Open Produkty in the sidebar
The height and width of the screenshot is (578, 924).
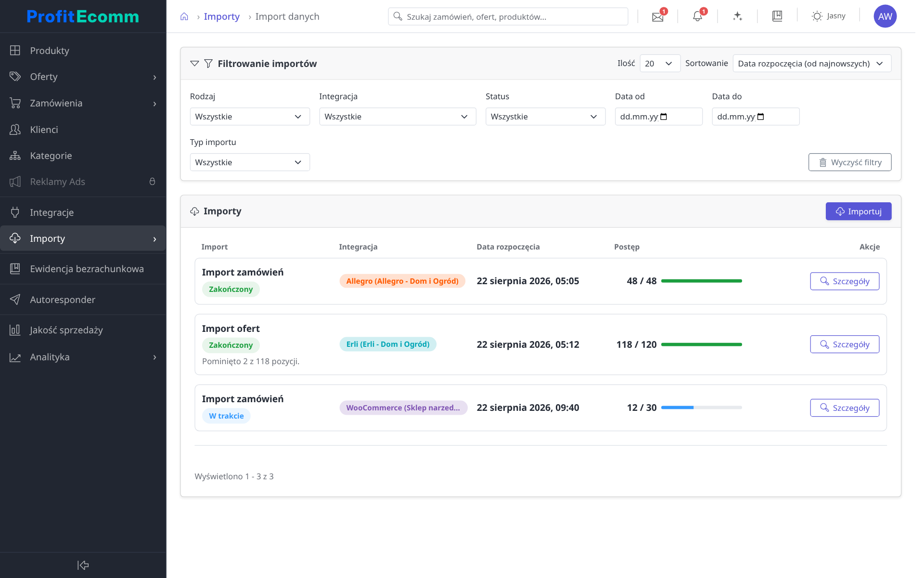pyautogui.click(x=83, y=51)
